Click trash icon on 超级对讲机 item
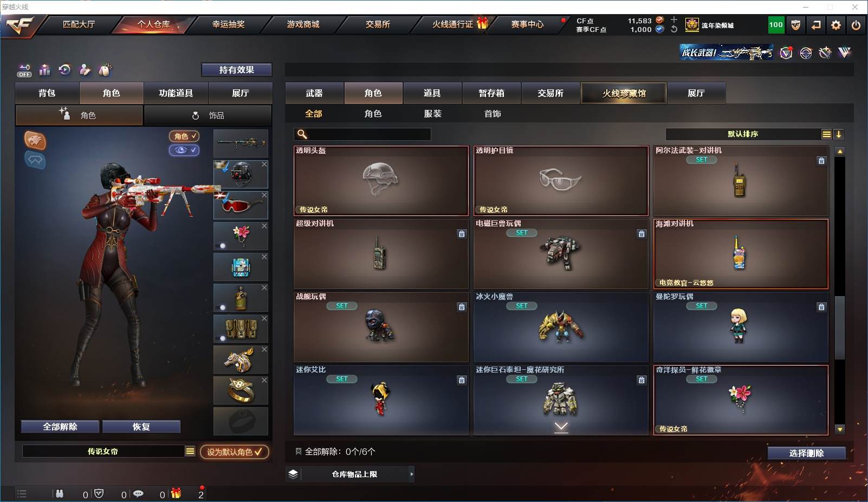The image size is (868, 502). click(x=462, y=234)
